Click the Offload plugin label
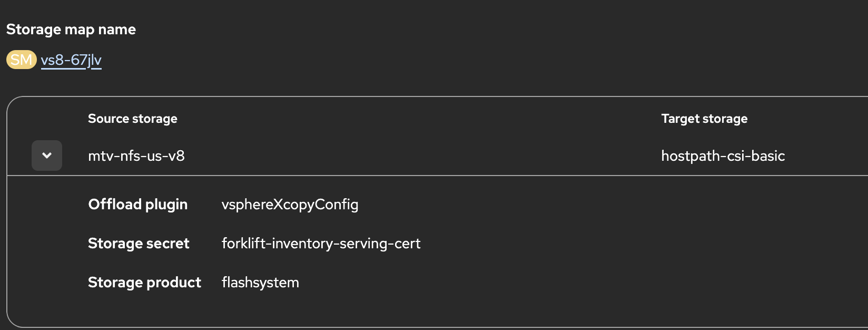Screen dimensions: 868x330 pyautogui.click(x=138, y=205)
